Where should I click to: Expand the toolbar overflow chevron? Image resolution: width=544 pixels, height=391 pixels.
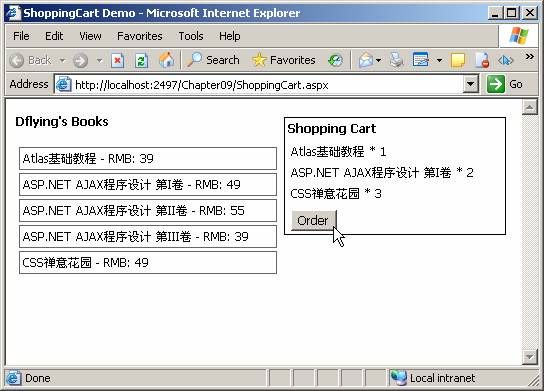pyautogui.click(x=529, y=56)
